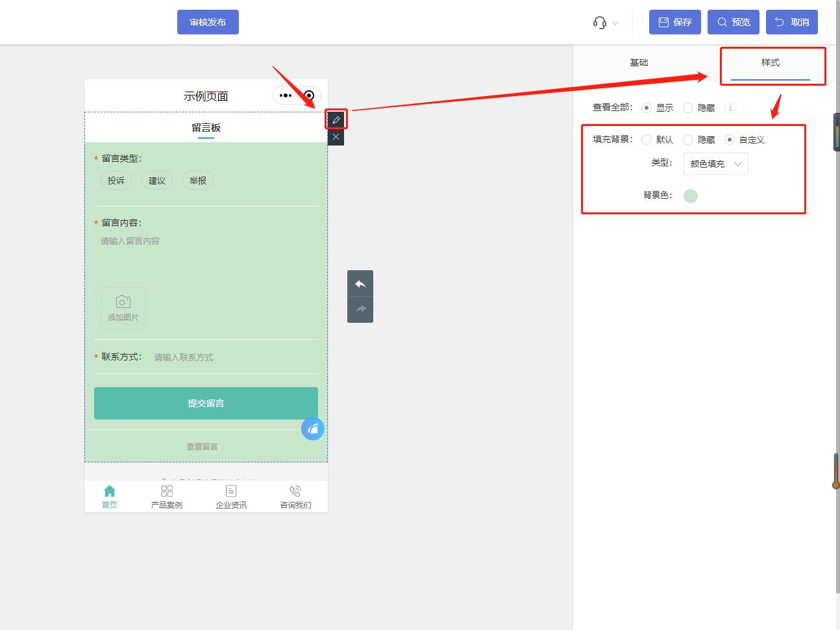Click the blue floating assistant icon on the preview
This screenshot has height=630, width=840.
click(x=313, y=429)
